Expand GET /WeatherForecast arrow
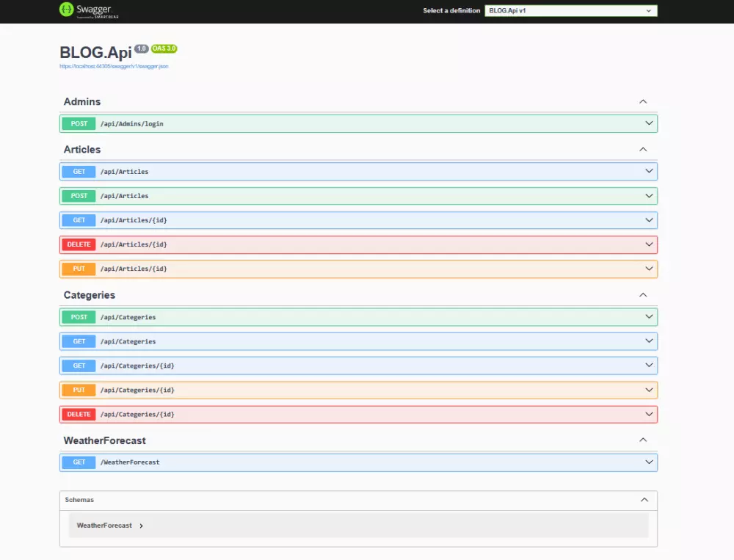This screenshot has height=560, width=734. click(x=649, y=462)
